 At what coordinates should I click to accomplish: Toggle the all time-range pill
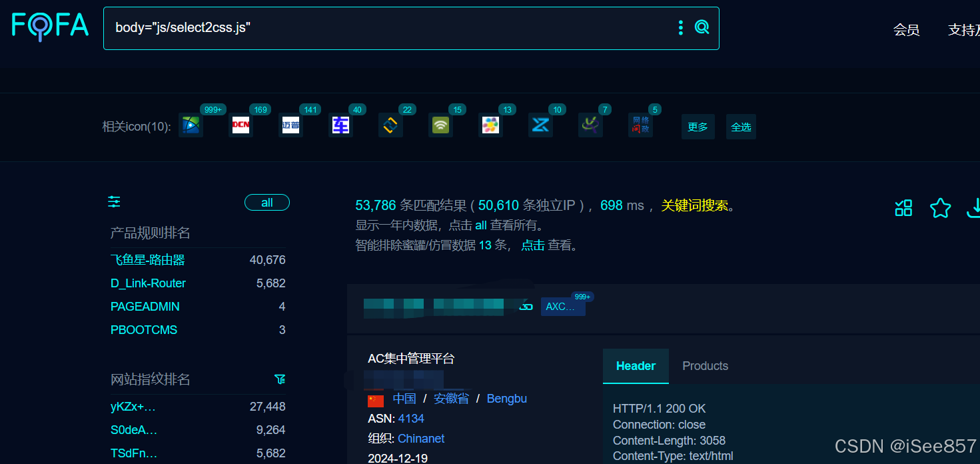pos(267,203)
